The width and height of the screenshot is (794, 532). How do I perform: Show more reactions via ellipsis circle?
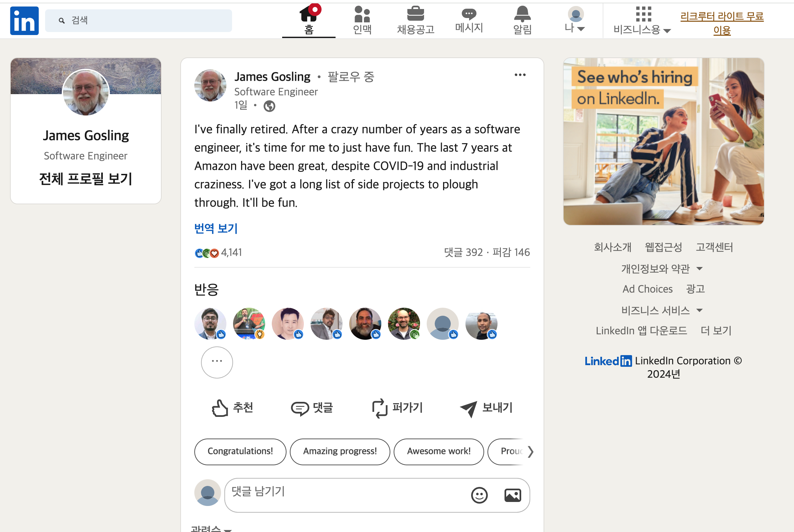click(217, 362)
